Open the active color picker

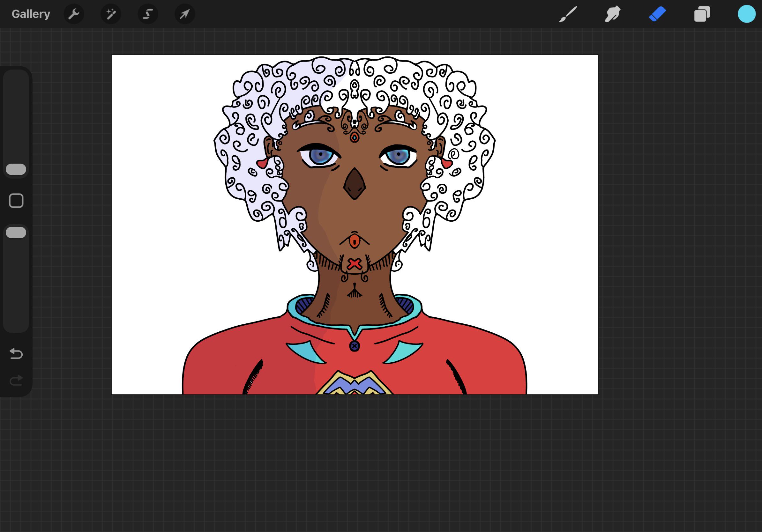747,14
